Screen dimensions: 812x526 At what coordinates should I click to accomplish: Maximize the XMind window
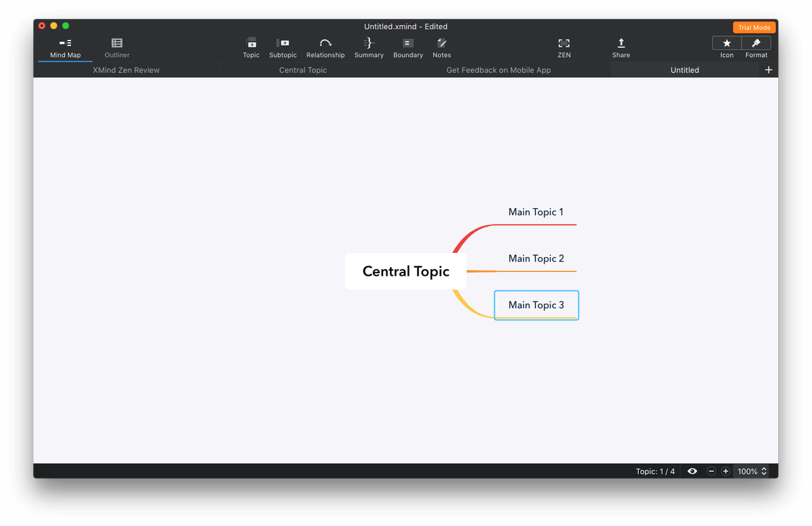[66, 26]
